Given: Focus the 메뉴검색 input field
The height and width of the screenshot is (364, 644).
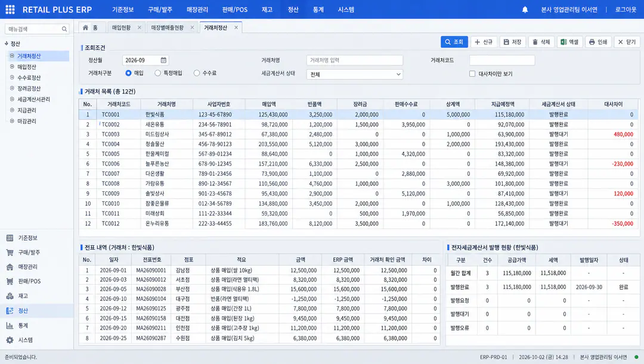Looking at the screenshot, I should (x=33, y=29).
